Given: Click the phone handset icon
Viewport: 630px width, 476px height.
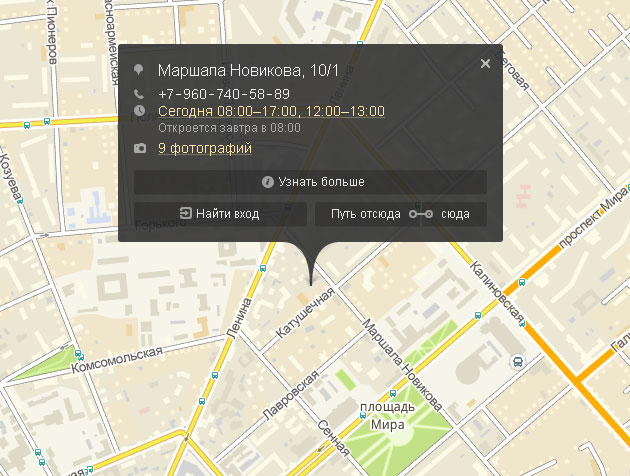Looking at the screenshot, I should point(139,94).
